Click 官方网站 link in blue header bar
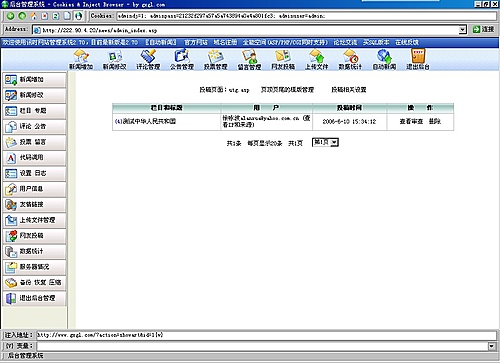500x363 pixels. click(x=196, y=42)
